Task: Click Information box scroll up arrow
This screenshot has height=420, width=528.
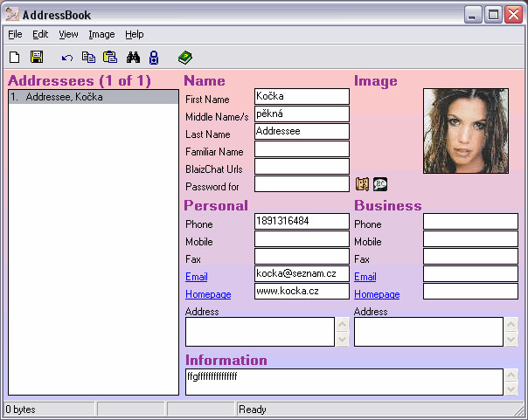Action: click(x=511, y=375)
